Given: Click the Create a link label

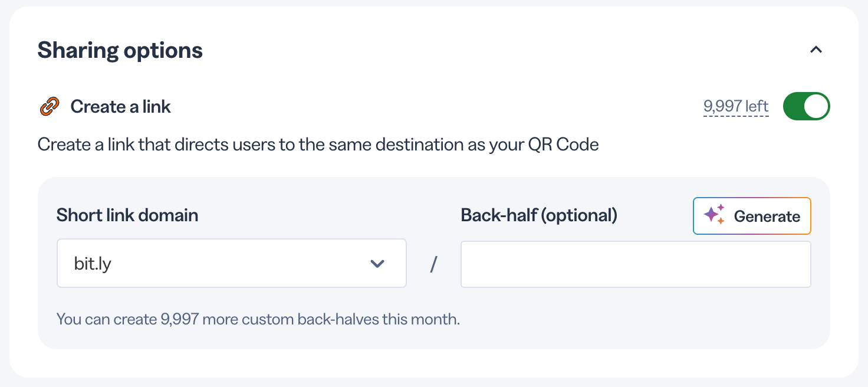Looking at the screenshot, I should coord(120,107).
